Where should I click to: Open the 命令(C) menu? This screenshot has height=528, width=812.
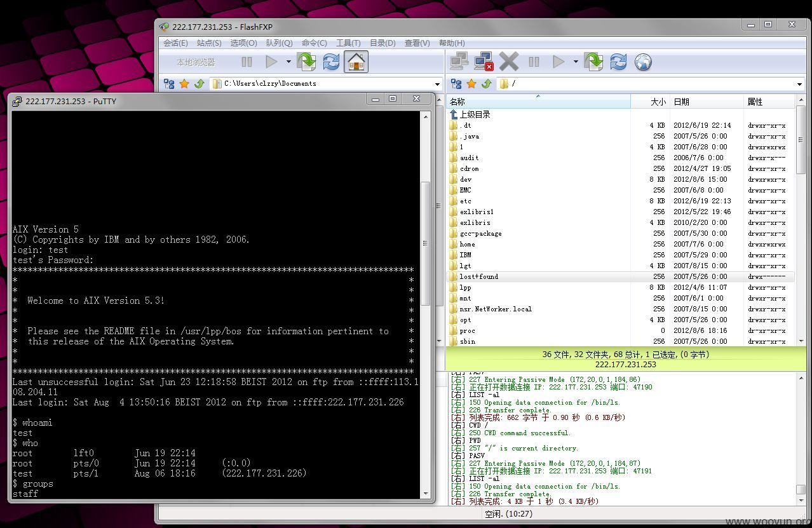tap(314, 43)
